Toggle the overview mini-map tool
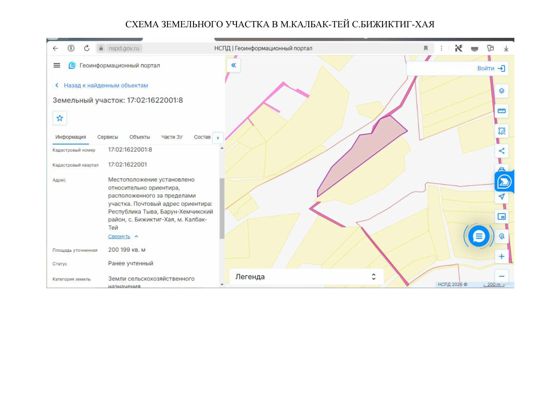The image size is (560, 396). click(501, 216)
